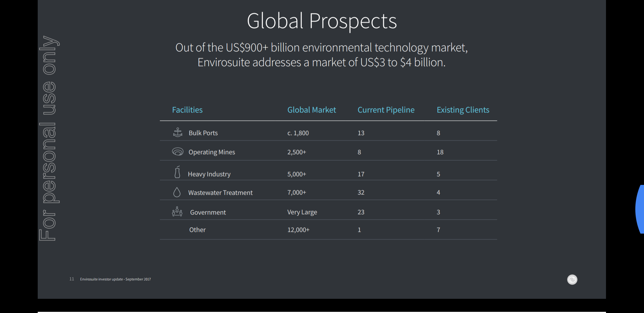Screen dimensions: 644x313
Task: Click the Heavy Industry row label
Action: pyautogui.click(x=209, y=174)
